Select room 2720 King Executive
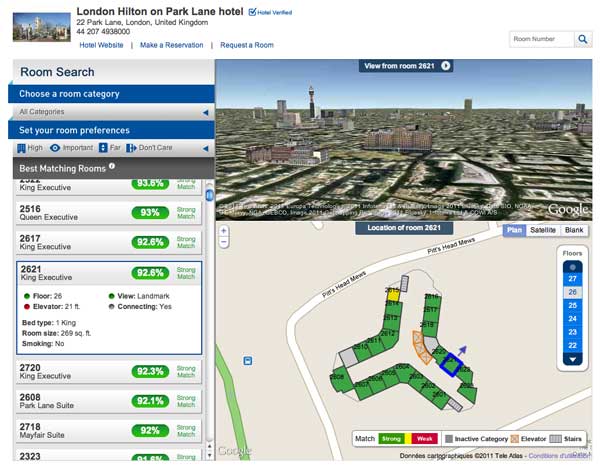 [x=109, y=371]
